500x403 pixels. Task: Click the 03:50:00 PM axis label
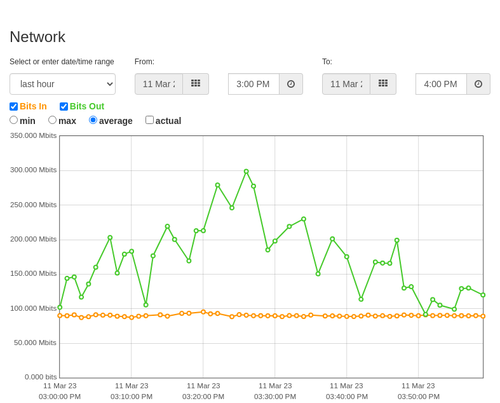(x=418, y=397)
